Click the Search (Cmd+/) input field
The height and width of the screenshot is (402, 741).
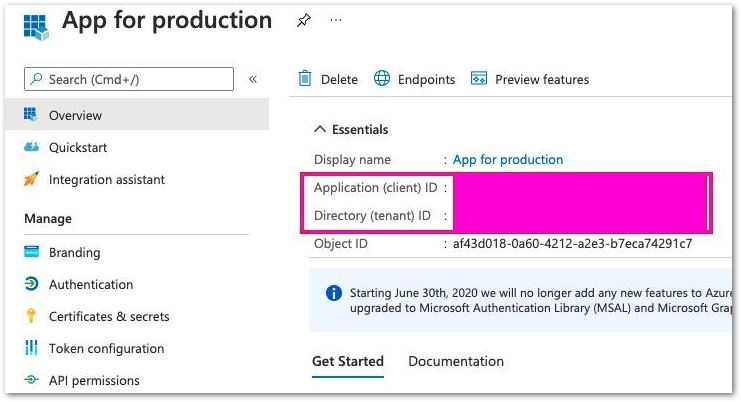click(129, 79)
